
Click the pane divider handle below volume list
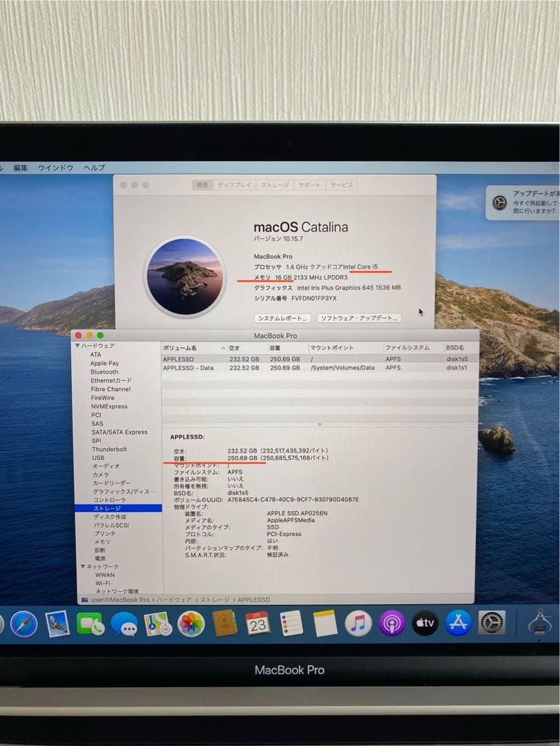[x=319, y=424]
